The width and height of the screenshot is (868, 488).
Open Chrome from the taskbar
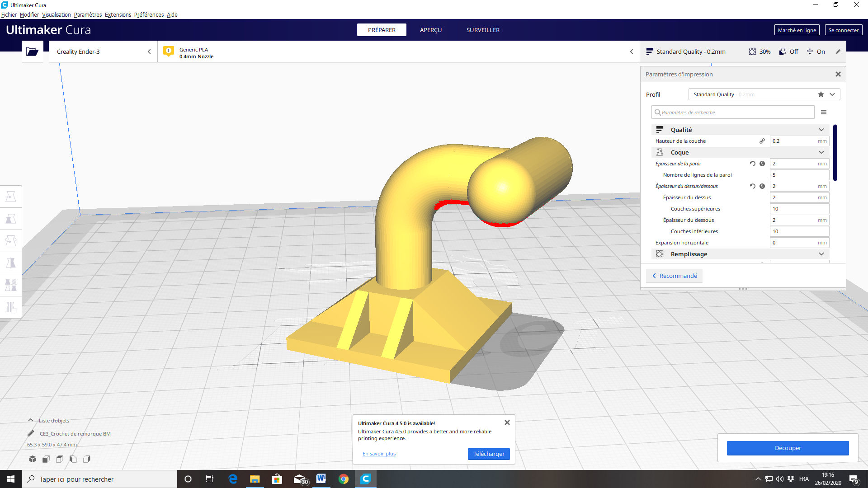tap(344, 479)
